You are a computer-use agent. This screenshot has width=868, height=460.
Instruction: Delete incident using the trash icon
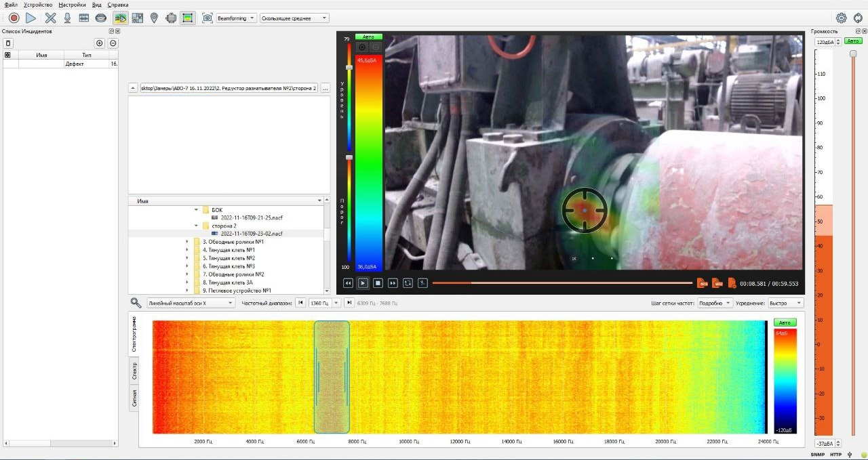[x=9, y=43]
